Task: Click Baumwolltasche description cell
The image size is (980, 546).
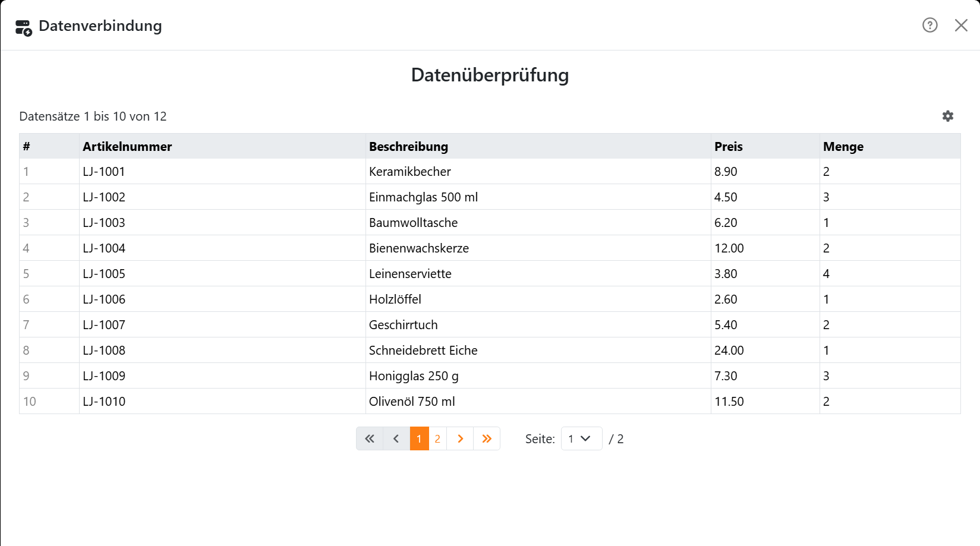Action: pos(538,223)
